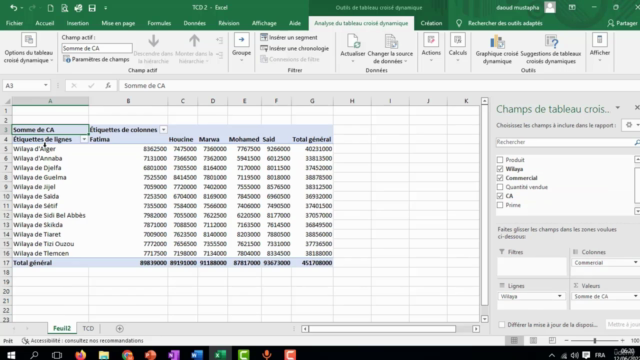
Task: Open the Groupe ribbon button
Action: coord(241,48)
